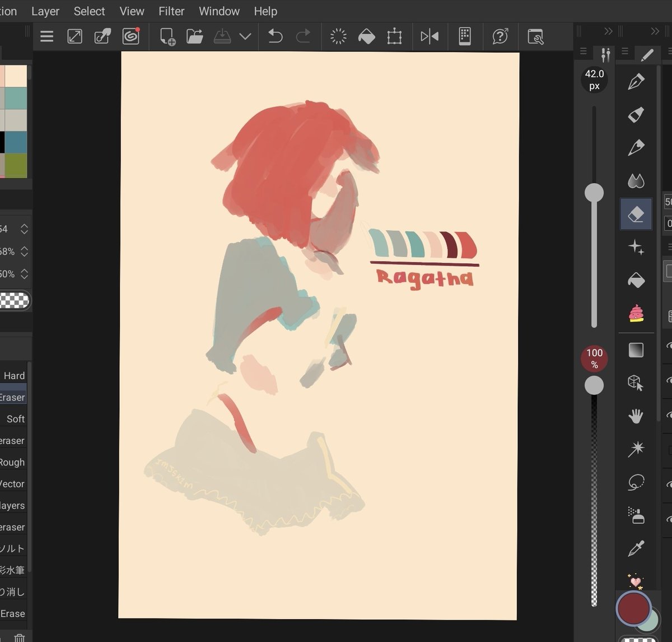Open the window-with-wrench settings icon
This screenshot has width=672, height=642.
pos(535,37)
